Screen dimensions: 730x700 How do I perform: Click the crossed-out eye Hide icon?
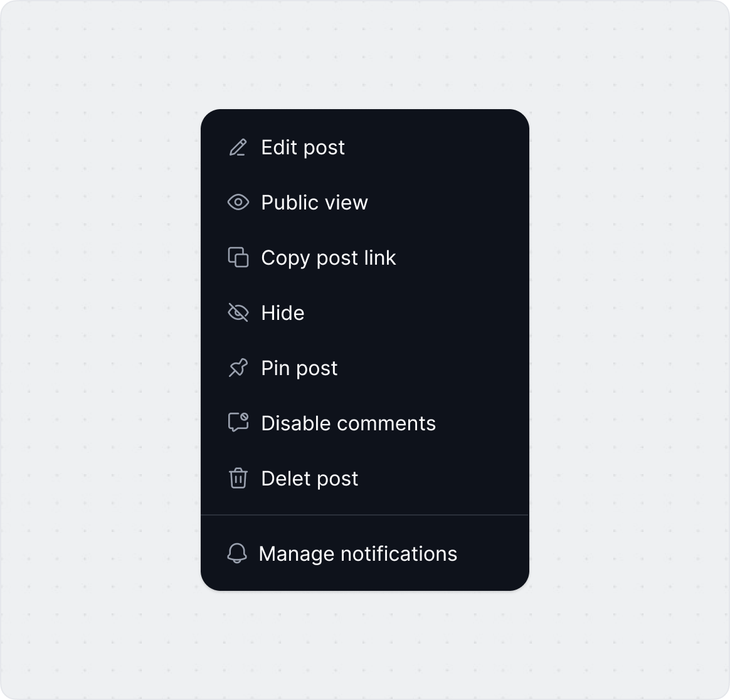click(238, 312)
